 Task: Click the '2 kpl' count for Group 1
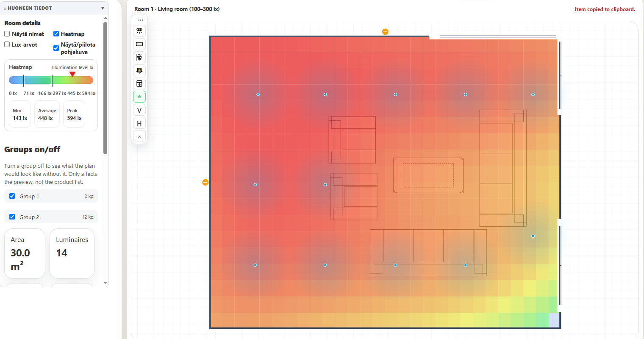[x=89, y=196]
